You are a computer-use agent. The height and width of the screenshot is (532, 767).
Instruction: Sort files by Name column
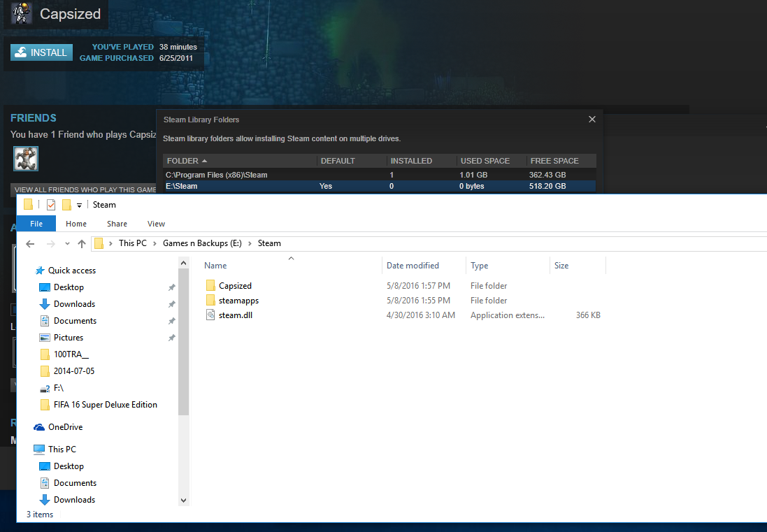(x=291, y=266)
